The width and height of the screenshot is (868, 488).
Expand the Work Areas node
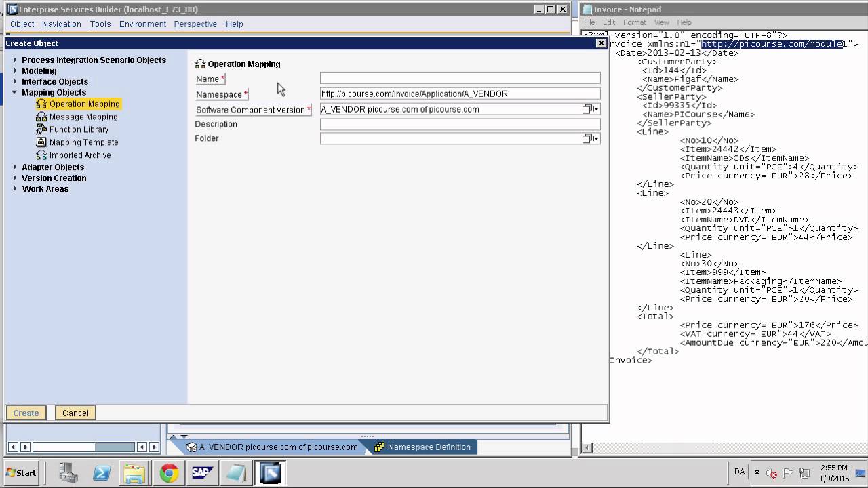coord(15,188)
